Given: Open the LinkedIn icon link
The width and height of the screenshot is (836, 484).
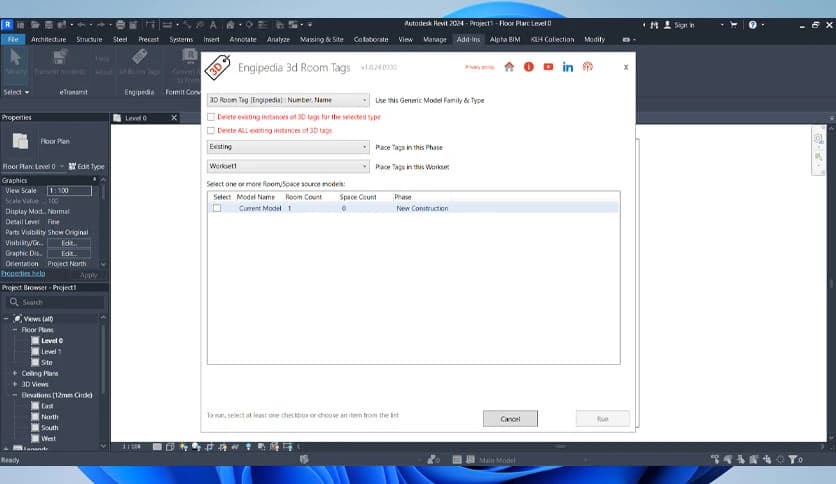Looking at the screenshot, I should tap(568, 67).
